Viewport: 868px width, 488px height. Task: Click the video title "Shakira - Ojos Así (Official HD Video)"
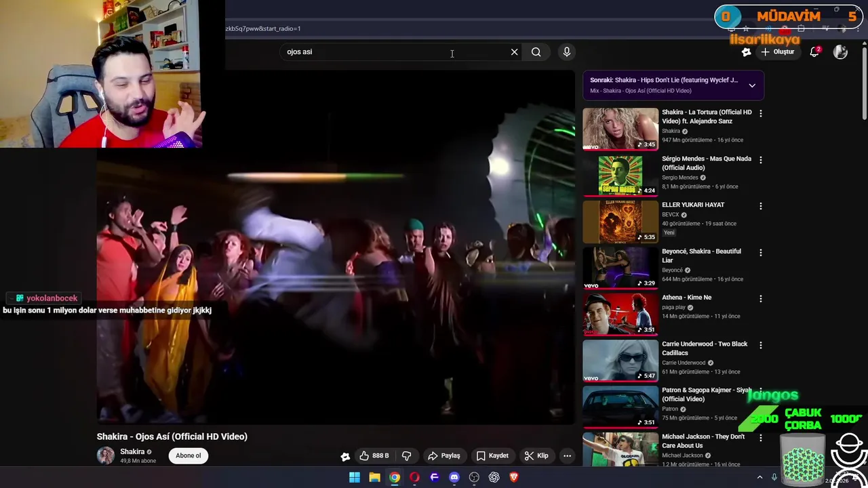click(x=172, y=436)
